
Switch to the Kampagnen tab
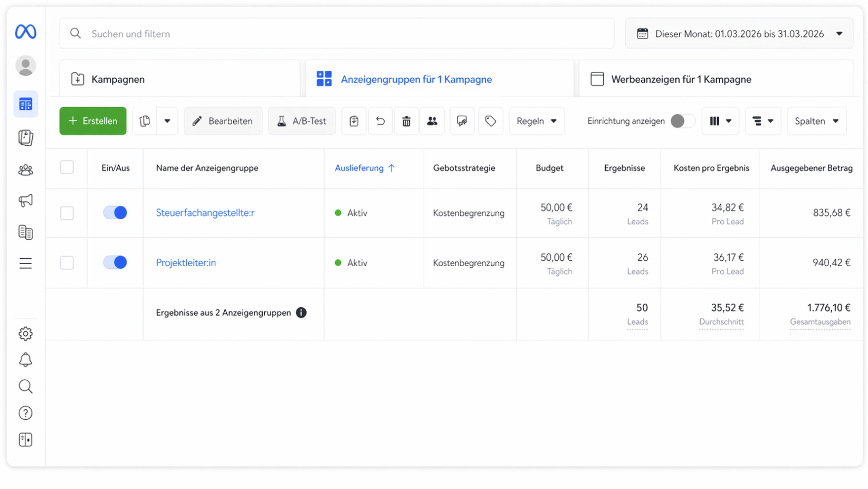pos(179,79)
